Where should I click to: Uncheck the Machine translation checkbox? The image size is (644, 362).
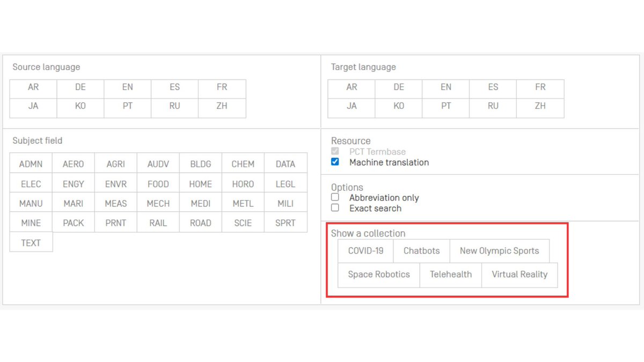click(335, 162)
